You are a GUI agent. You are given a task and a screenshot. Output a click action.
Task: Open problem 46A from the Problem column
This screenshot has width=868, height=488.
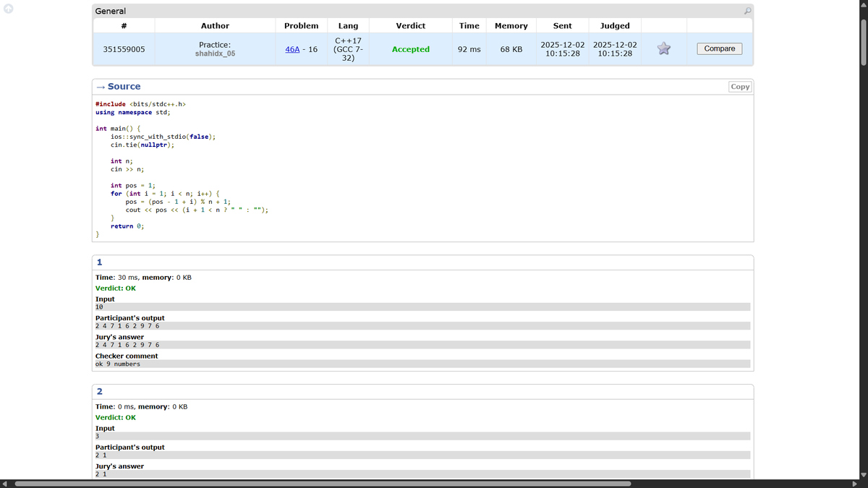click(x=291, y=48)
